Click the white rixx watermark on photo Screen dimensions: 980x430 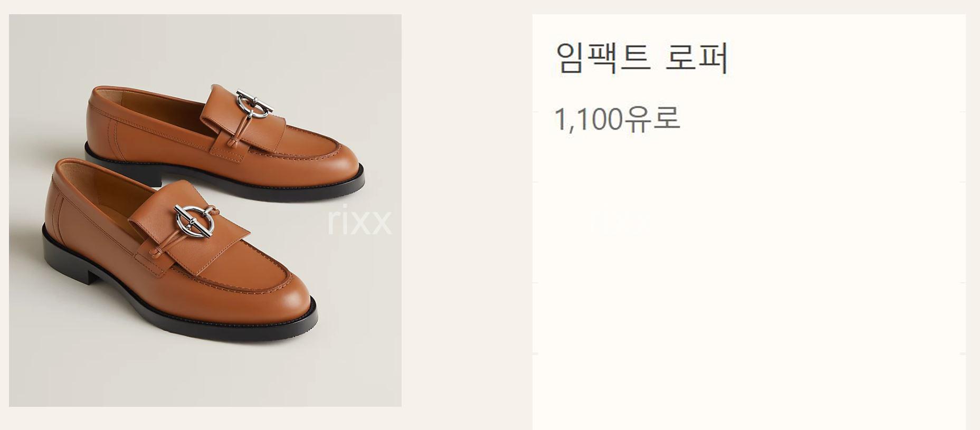(359, 221)
